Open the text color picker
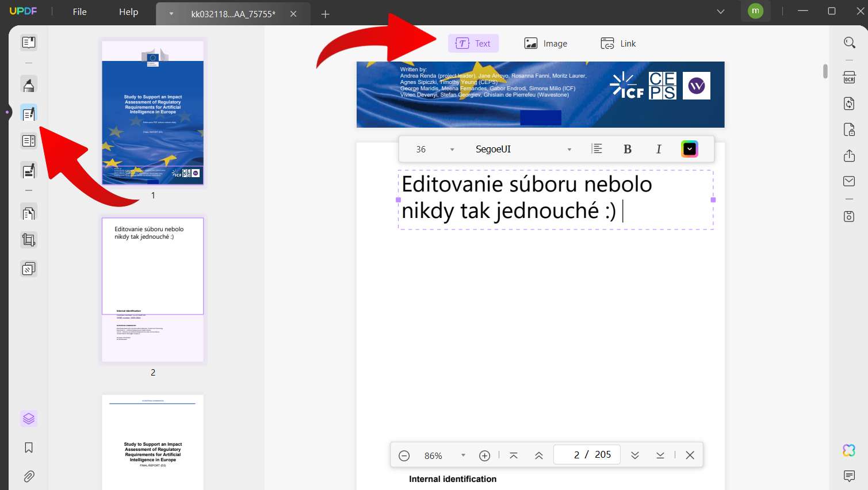The height and width of the screenshot is (490, 868). point(690,150)
